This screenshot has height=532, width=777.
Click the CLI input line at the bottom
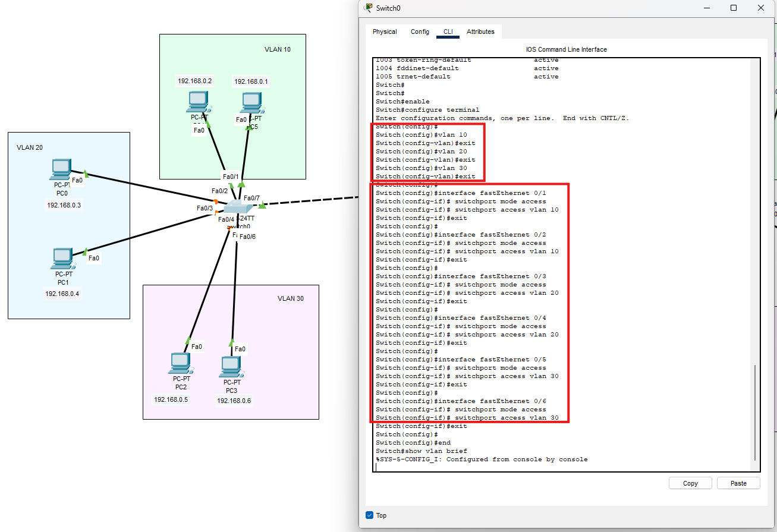563,467
